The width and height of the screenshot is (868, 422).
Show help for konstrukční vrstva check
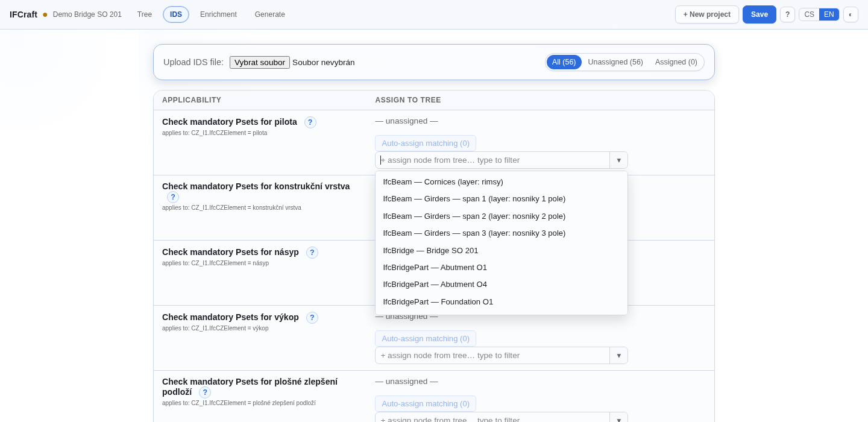click(173, 197)
